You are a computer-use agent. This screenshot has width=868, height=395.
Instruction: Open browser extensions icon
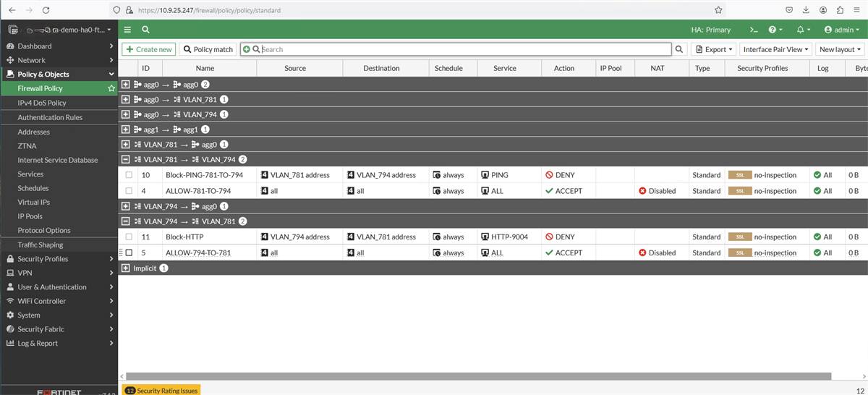pyautogui.click(x=840, y=10)
